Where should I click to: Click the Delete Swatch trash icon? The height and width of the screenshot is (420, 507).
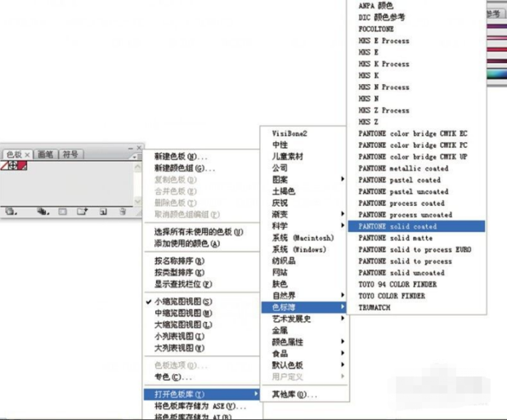coord(123,212)
